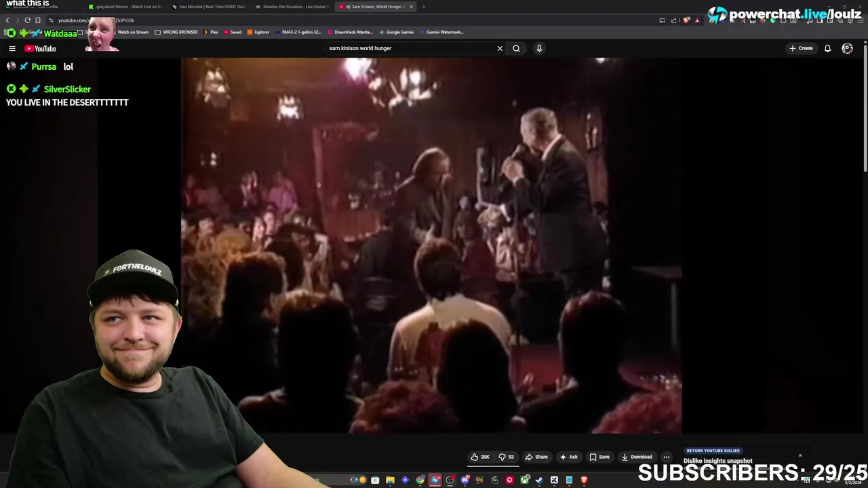The image size is (868, 488).
Task: Open Discord from the taskbar
Action: coord(465,480)
